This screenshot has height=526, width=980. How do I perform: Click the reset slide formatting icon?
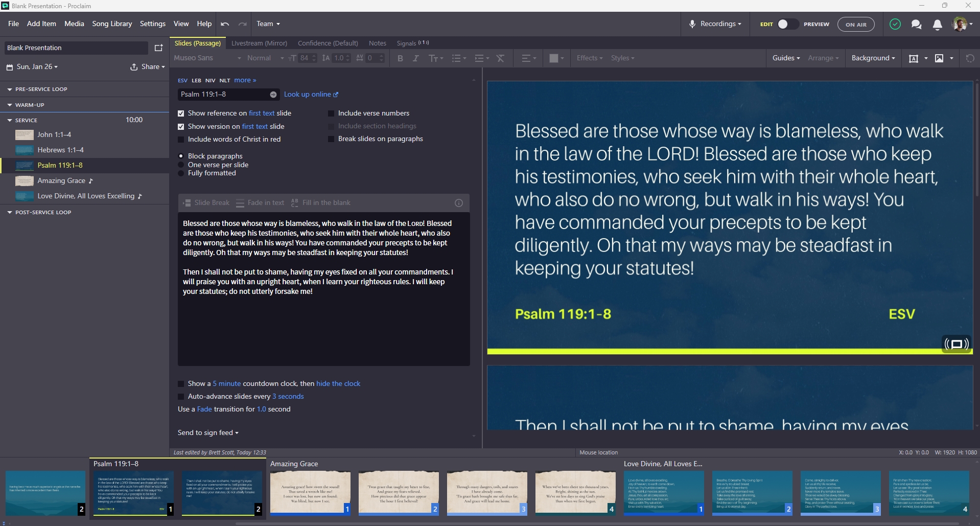(x=970, y=58)
